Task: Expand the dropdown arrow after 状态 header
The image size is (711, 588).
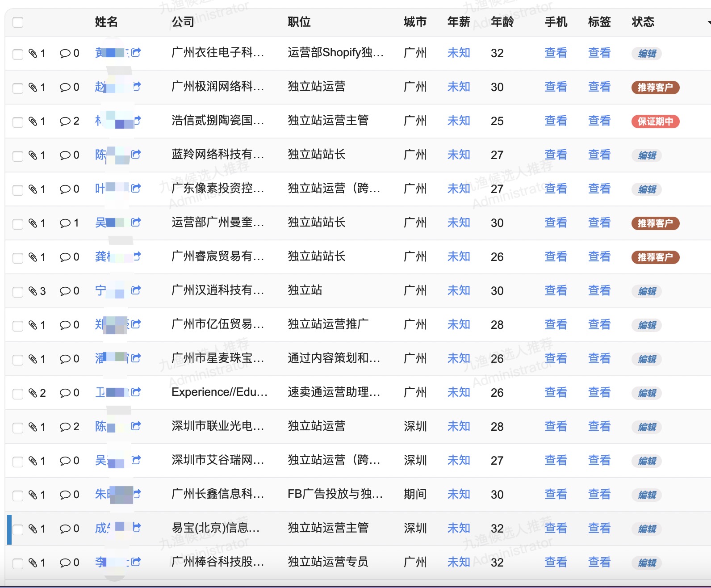Action: tap(708, 22)
